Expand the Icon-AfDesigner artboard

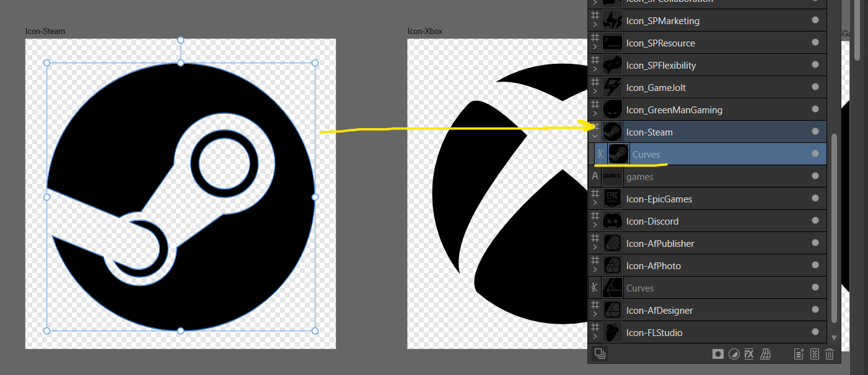coord(595,315)
